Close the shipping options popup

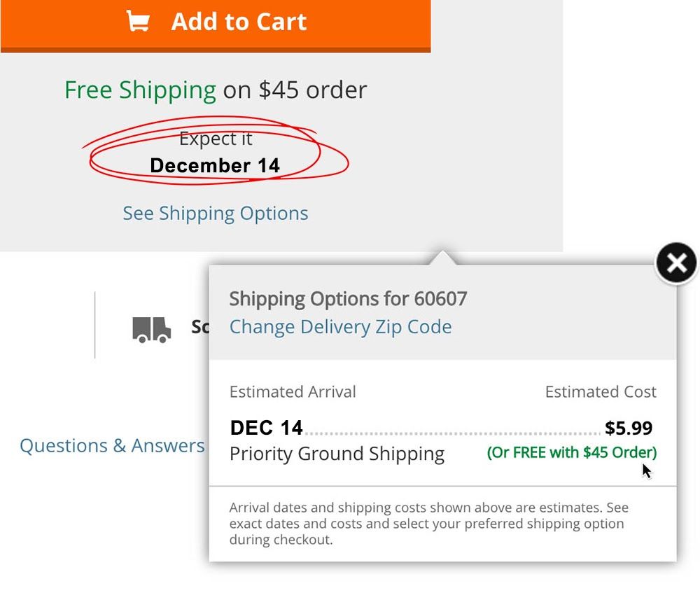click(x=676, y=263)
